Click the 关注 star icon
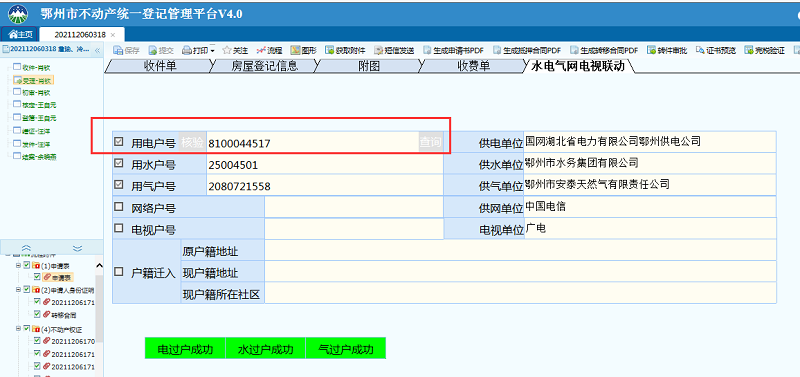Screen dimensions: 800x377 tap(228, 51)
